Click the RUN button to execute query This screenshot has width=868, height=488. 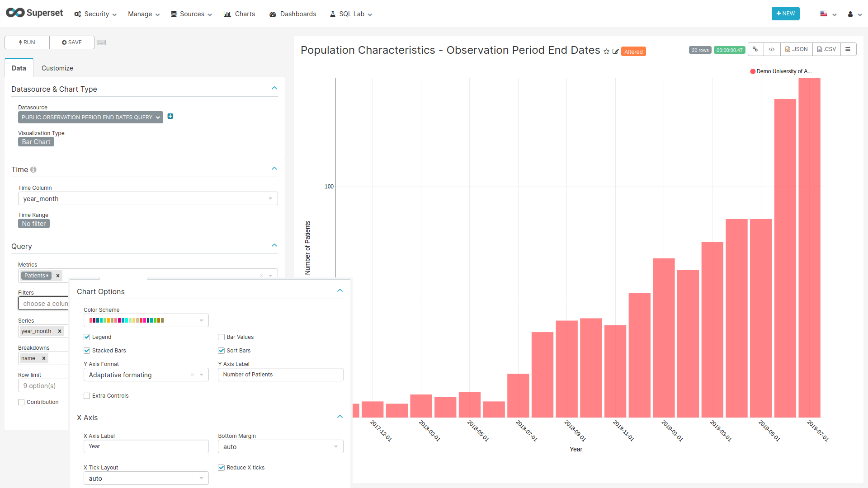pos(26,42)
